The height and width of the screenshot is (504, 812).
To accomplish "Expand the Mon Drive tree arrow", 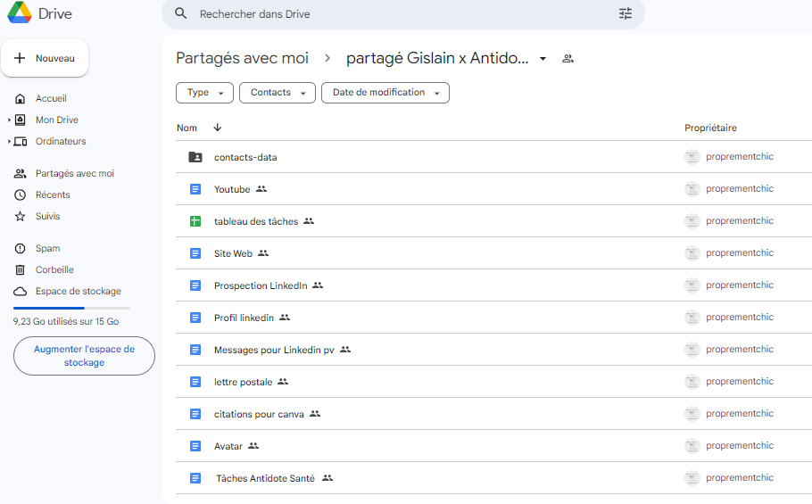I will [x=9, y=120].
